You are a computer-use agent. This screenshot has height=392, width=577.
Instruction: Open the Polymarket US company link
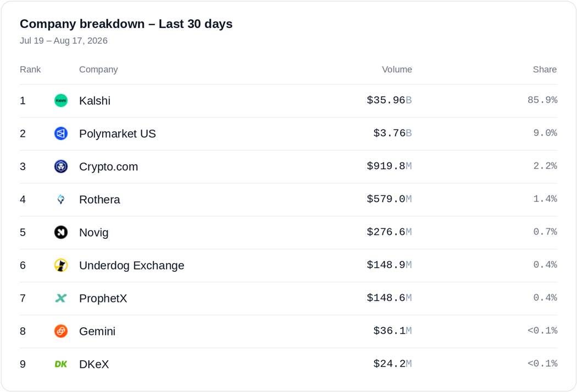click(118, 133)
